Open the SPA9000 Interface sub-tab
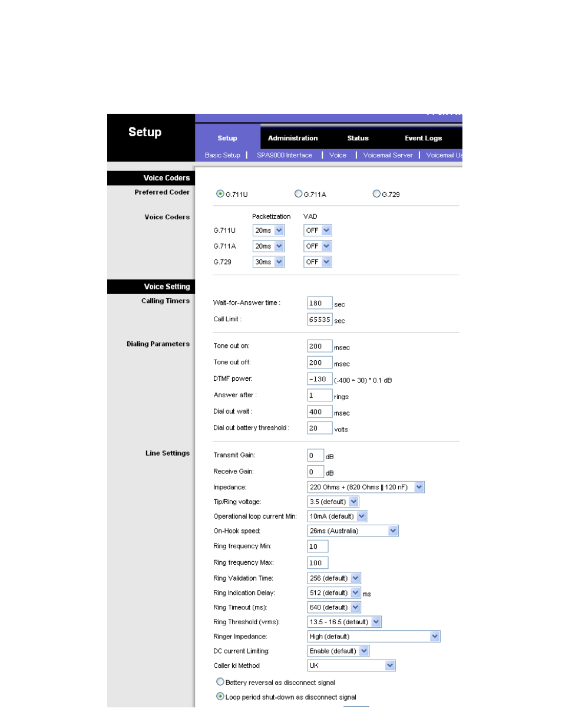562x728 pixels. click(285, 155)
